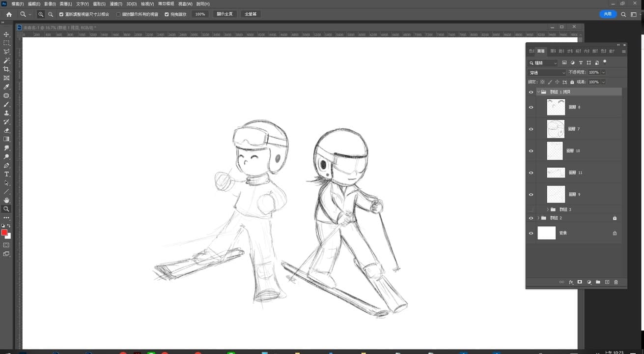Delete layer using the trash icon
The image size is (644, 354).
[616, 282]
